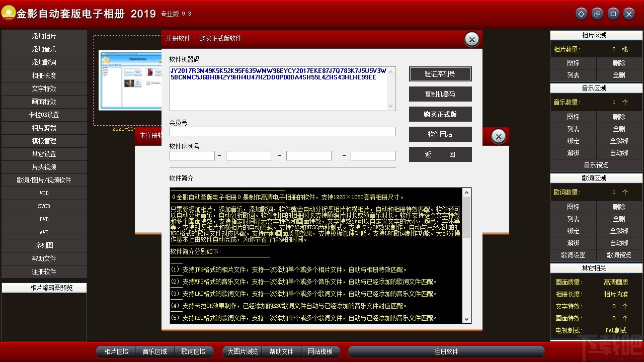Click 删除 in the 相片区域 panel
Screen dimensions: 644x362
(x=619, y=63)
